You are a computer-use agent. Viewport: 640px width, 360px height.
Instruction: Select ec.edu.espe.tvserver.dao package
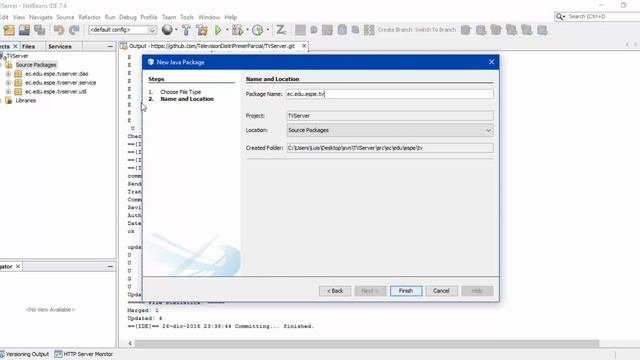click(x=57, y=74)
